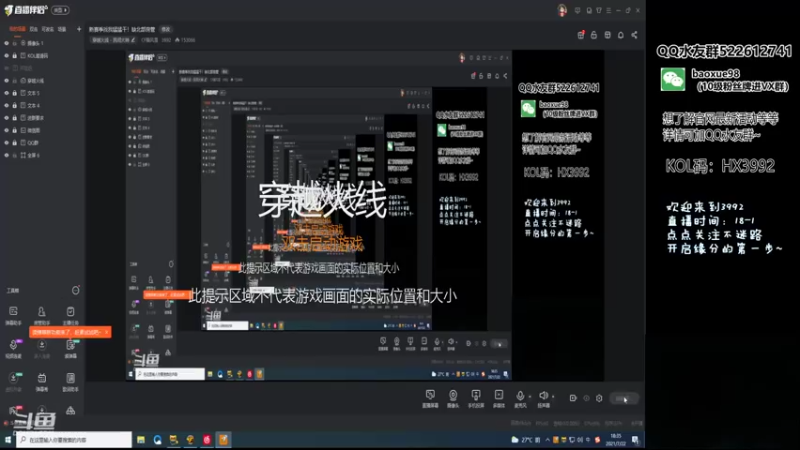This screenshot has height=450, width=800.
Task: Add a 手机投屏 phone casting source
Action: 476,398
